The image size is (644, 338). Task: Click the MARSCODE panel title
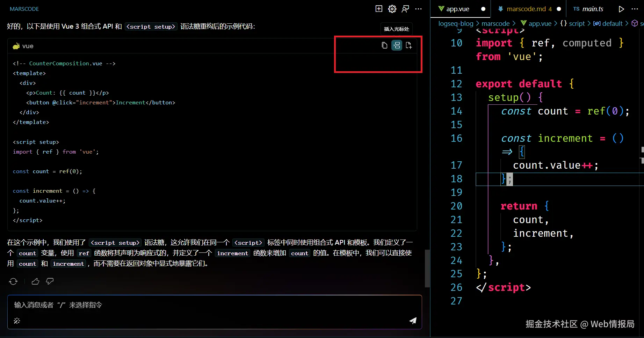click(x=24, y=9)
